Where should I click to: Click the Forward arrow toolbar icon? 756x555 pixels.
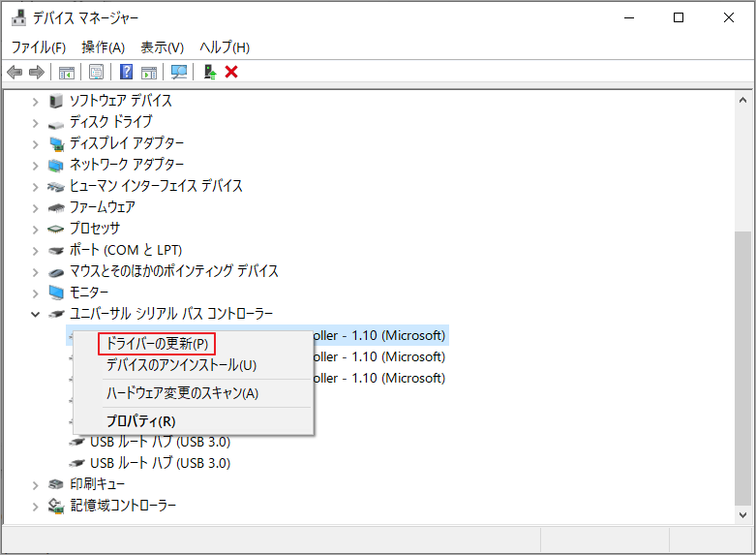(37, 73)
